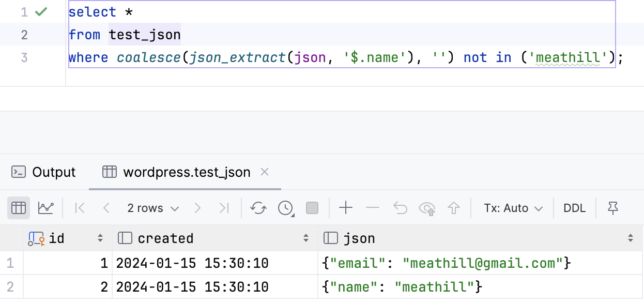Go to first page of results
The image size is (644, 303).
coord(80,208)
